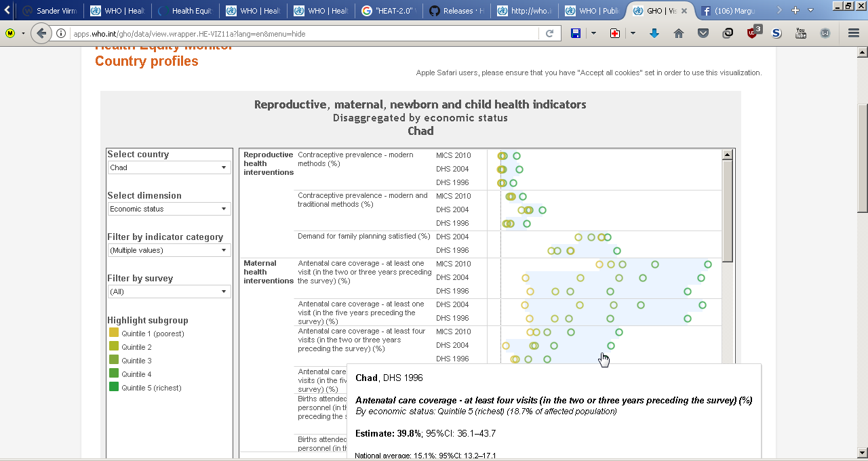Open dropdown arrow beside red cross icon

point(633,33)
